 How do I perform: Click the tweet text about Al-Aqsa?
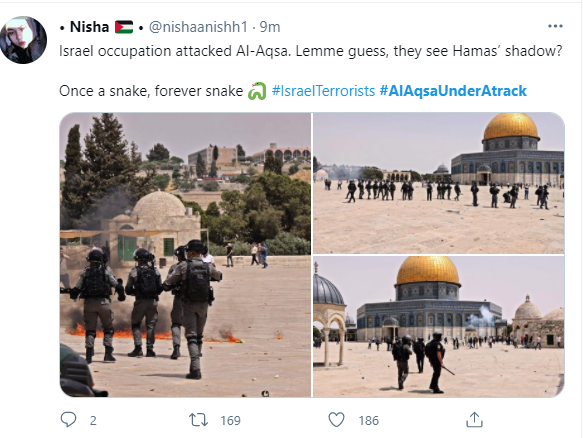311,51
